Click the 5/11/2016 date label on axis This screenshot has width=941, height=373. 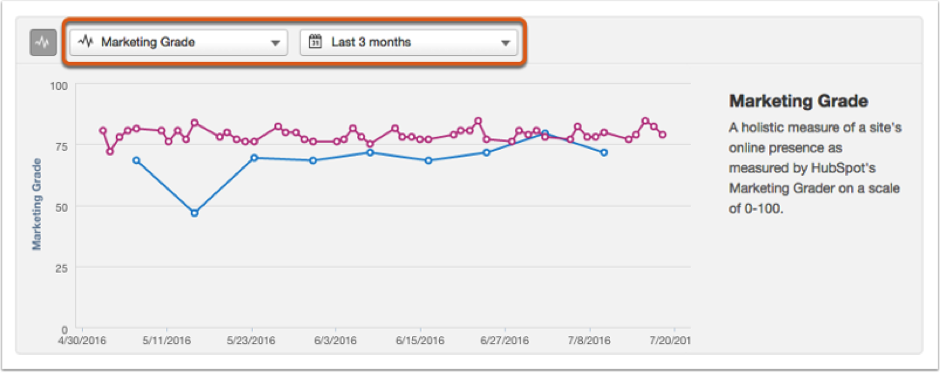tap(167, 341)
